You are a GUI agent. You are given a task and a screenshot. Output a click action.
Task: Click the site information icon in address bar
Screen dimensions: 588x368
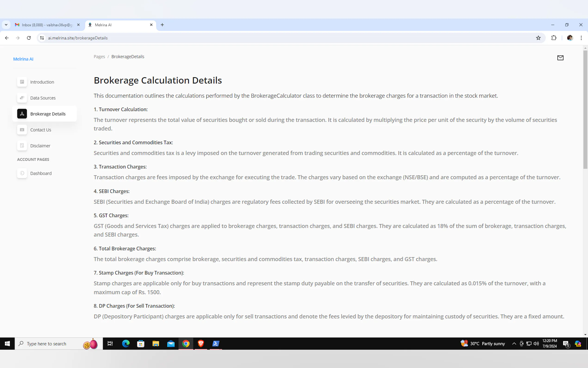(42, 38)
